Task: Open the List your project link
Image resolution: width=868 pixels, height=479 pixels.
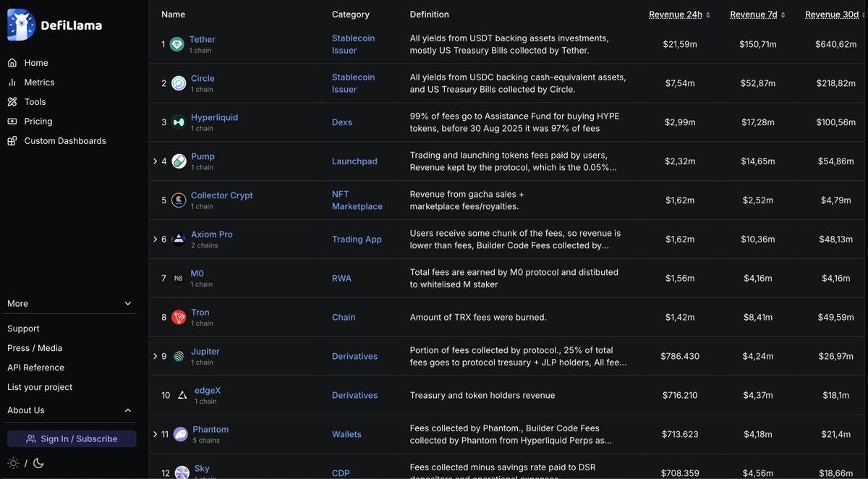Action: tap(40, 387)
